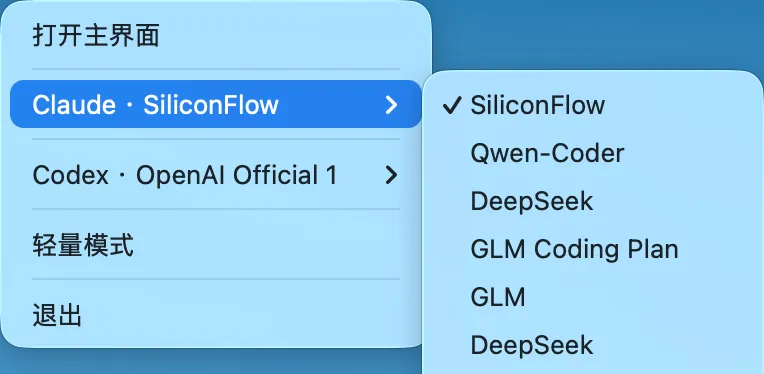
Task: Switch Claude provider to Qwen-Coder
Action: (x=592, y=153)
